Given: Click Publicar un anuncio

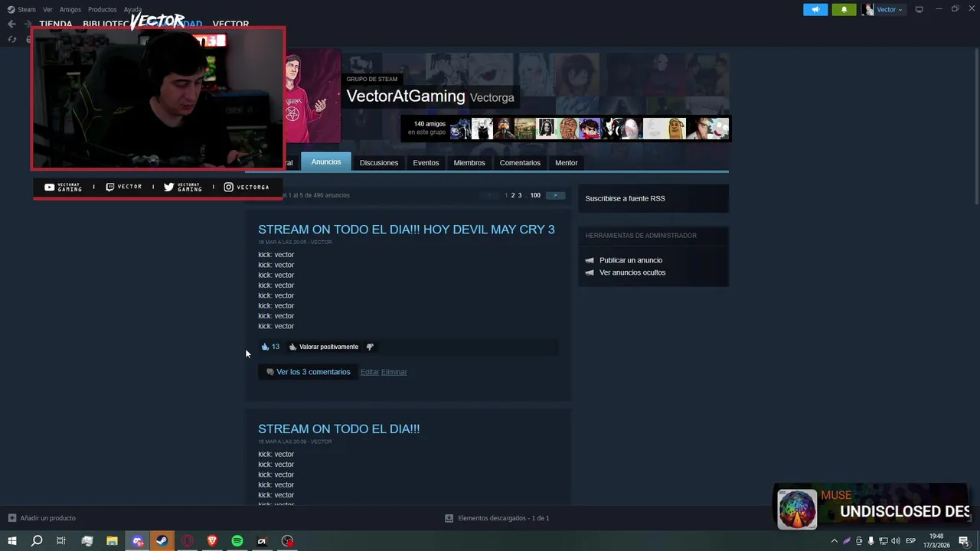Looking at the screenshot, I should point(631,260).
